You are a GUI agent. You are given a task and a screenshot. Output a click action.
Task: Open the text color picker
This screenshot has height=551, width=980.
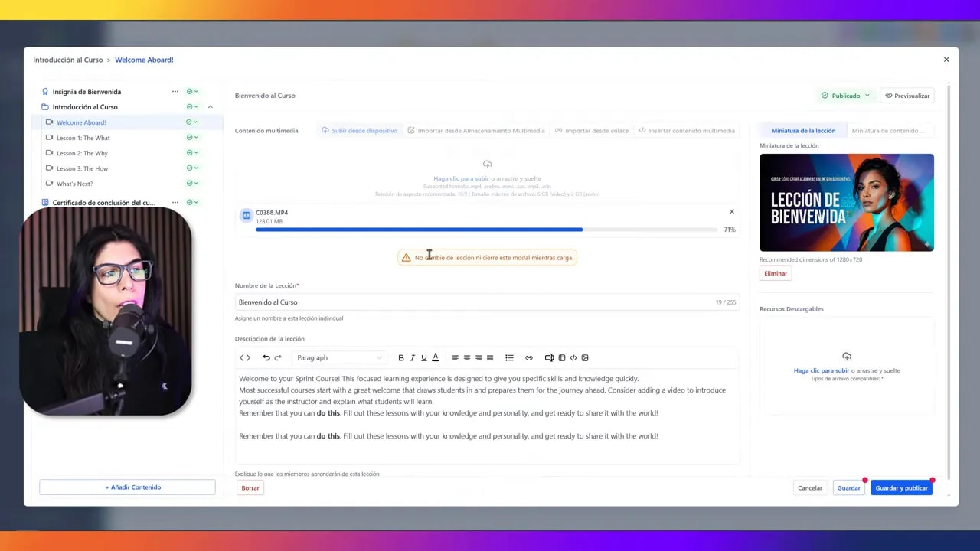pos(436,358)
